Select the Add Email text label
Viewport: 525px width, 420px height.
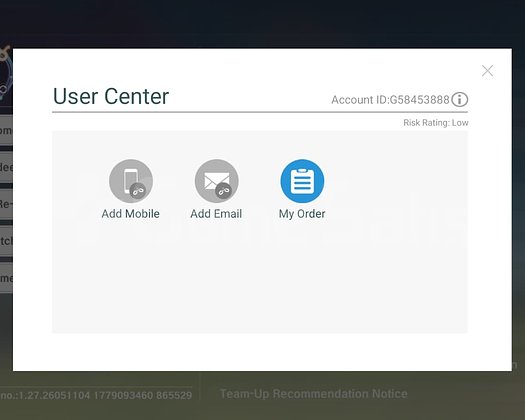tap(216, 214)
